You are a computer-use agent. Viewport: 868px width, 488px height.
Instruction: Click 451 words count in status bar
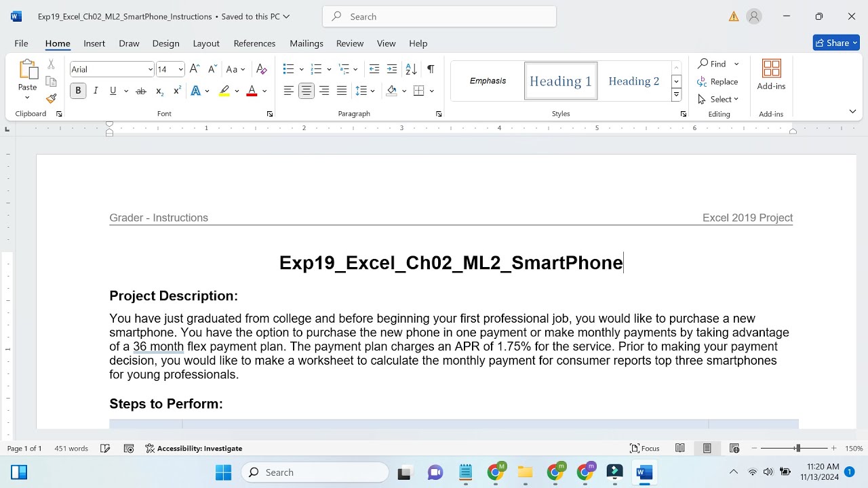click(x=71, y=448)
